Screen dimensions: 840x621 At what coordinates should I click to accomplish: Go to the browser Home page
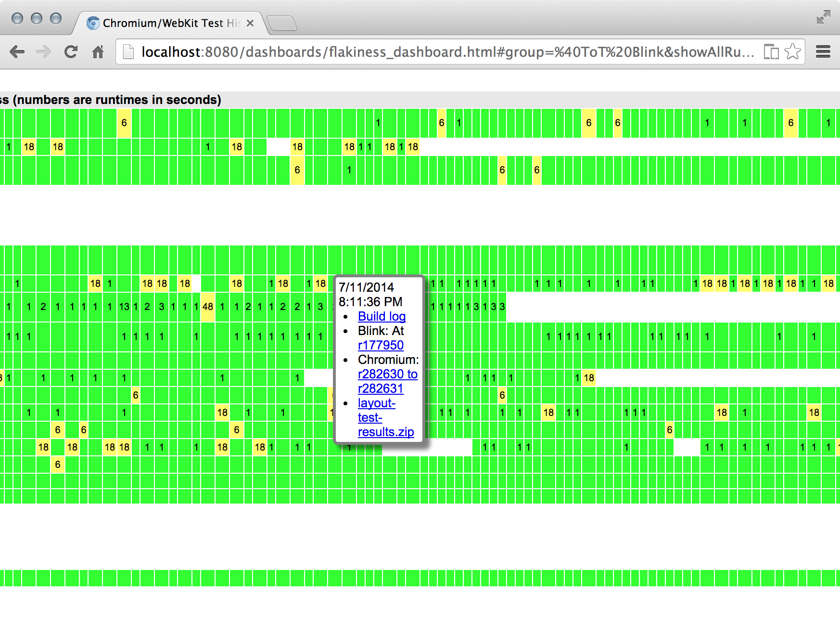coord(98,52)
